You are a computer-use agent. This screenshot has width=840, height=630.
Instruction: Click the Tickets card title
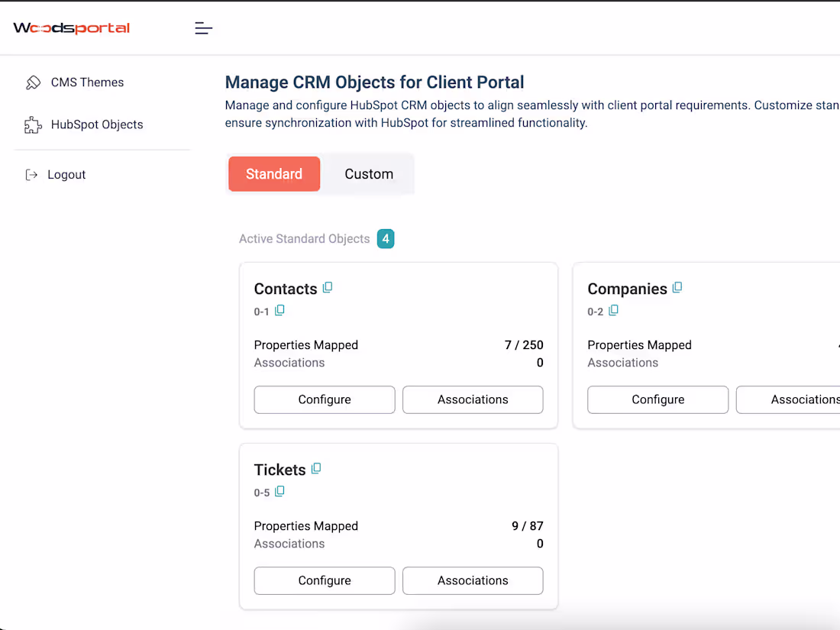tap(279, 470)
